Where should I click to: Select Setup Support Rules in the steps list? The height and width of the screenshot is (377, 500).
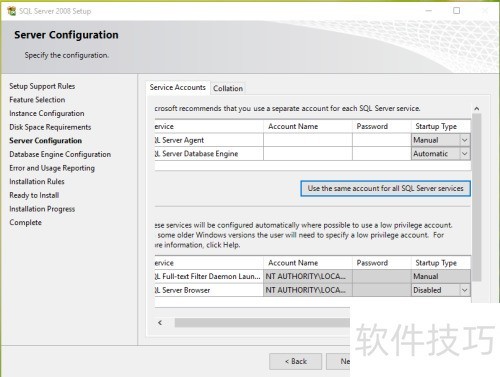(x=42, y=86)
